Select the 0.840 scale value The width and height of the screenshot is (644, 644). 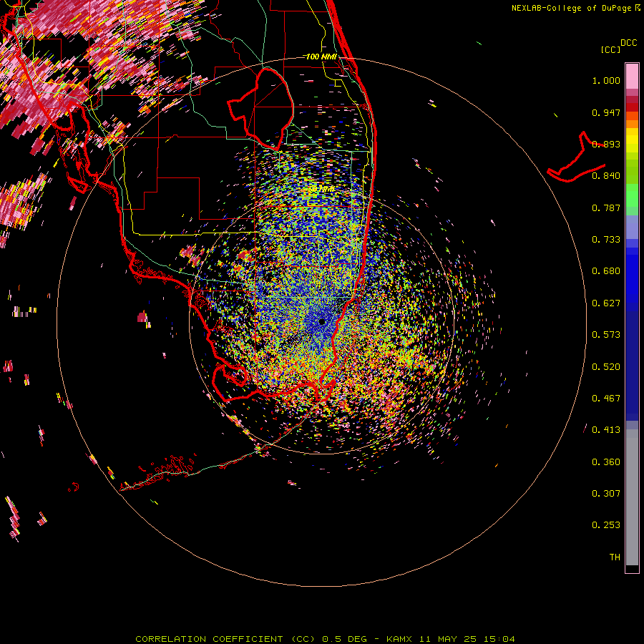tap(606, 176)
